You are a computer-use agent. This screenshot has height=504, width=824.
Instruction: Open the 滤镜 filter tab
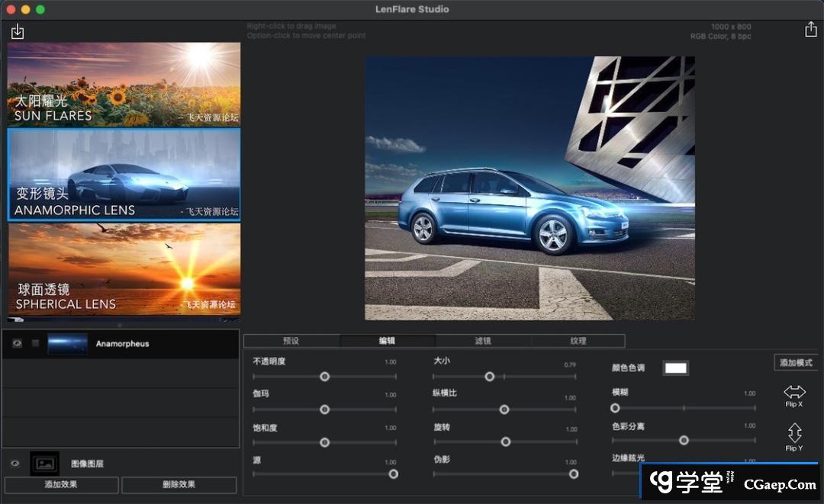pyautogui.click(x=483, y=341)
